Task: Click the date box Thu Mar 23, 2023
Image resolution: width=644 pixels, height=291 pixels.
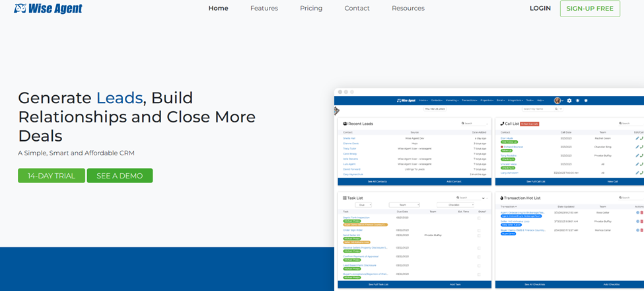Action: point(435,109)
